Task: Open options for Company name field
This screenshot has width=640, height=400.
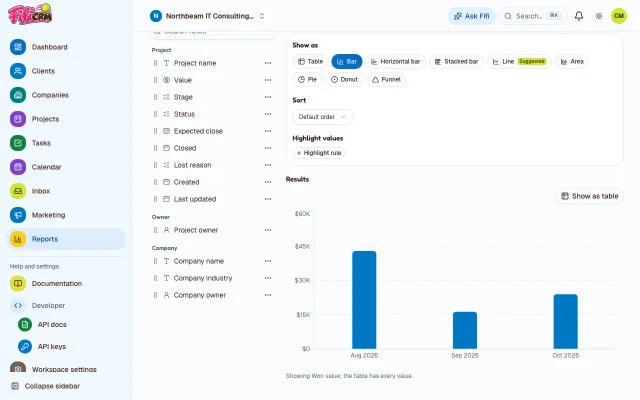Action: point(268,261)
